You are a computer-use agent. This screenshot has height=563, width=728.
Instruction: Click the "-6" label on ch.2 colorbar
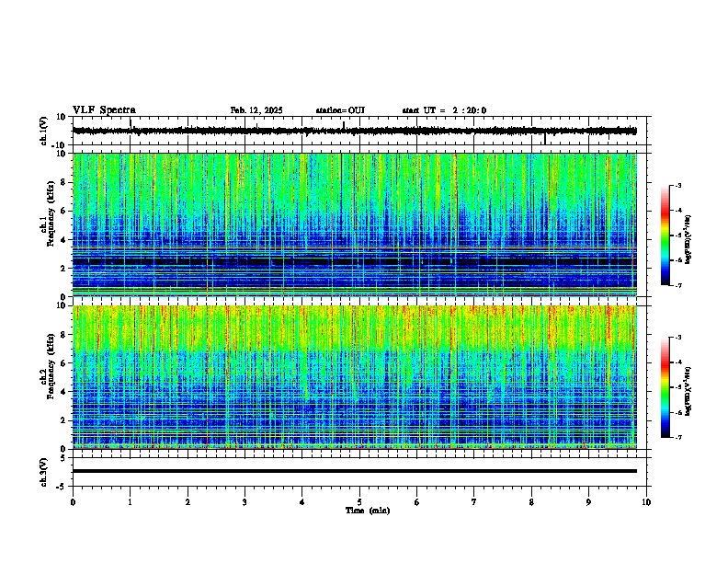pyautogui.click(x=677, y=412)
